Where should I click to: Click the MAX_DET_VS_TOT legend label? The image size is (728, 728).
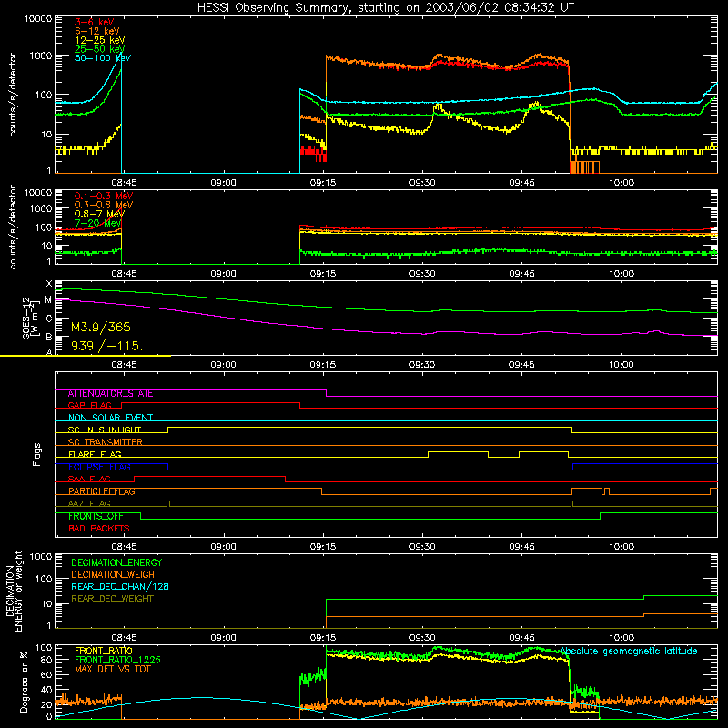click(x=113, y=669)
